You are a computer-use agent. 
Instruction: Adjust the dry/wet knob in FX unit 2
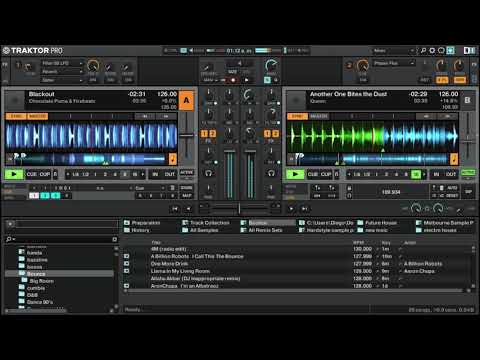362,66
